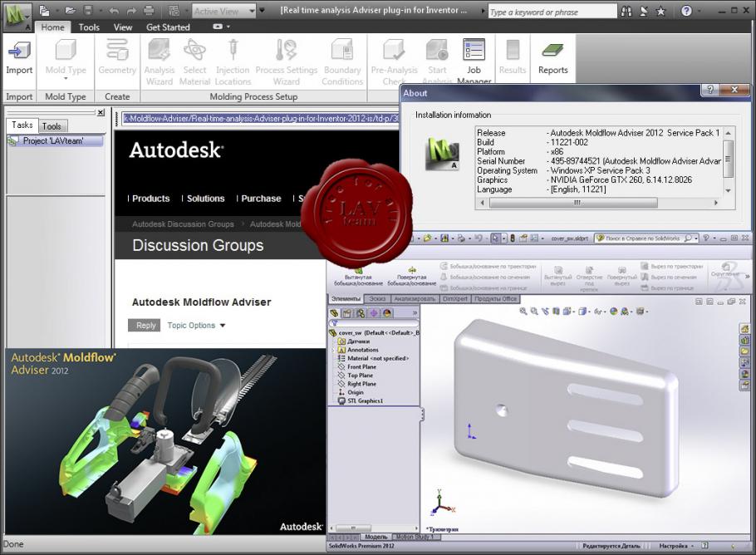Click the Injection Locations ribbon icon

233,52
